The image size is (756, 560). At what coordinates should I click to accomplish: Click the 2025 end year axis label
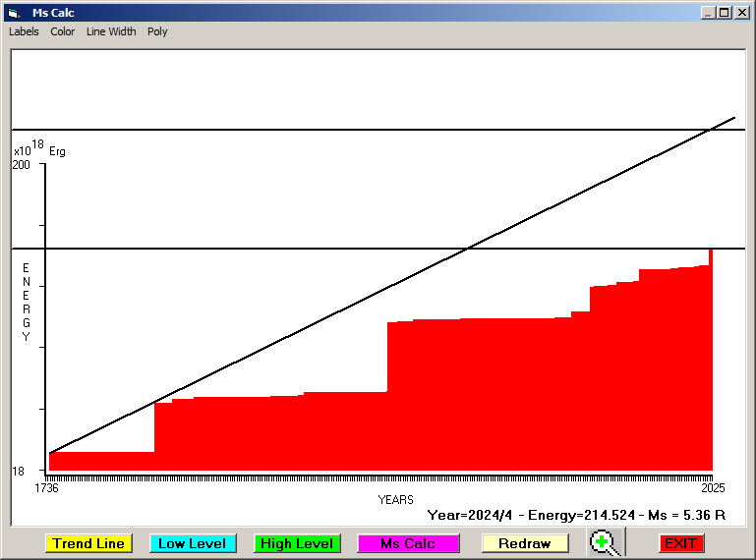pyautogui.click(x=712, y=488)
